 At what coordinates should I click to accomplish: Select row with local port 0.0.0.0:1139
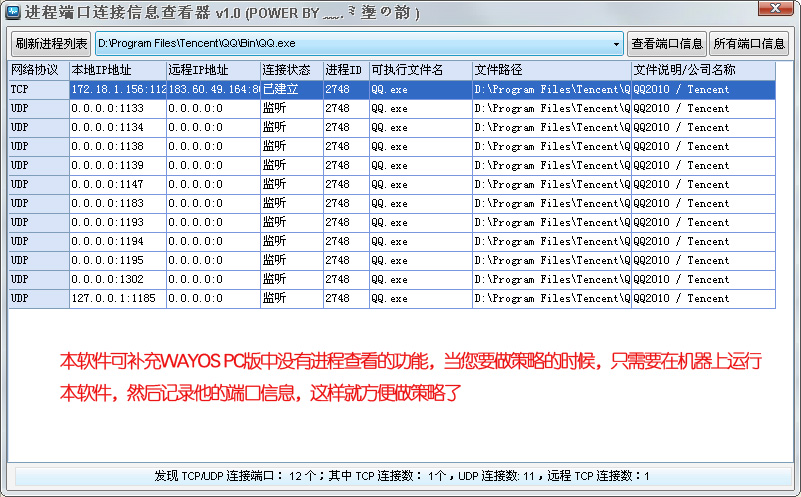(x=392, y=165)
